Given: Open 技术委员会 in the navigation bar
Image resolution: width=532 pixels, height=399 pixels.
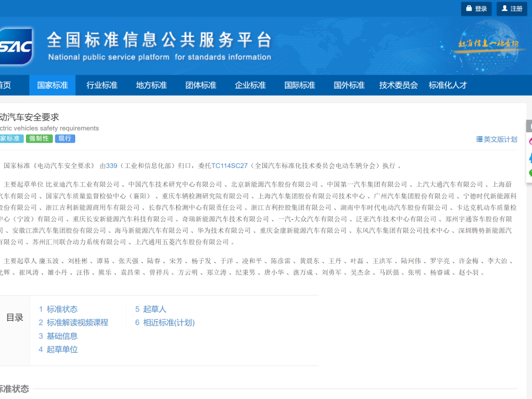Looking at the screenshot, I should (398, 85).
